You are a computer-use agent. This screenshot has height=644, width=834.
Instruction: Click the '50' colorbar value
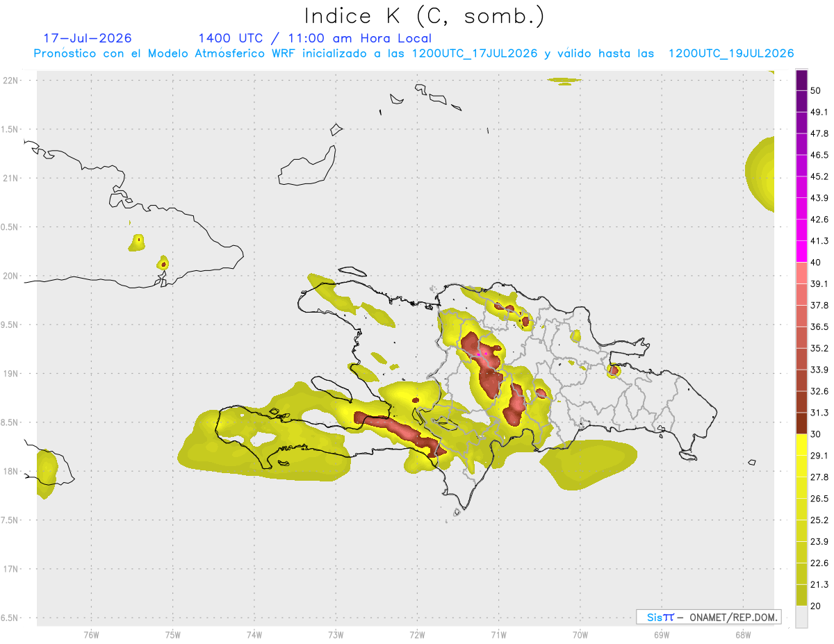point(817,91)
